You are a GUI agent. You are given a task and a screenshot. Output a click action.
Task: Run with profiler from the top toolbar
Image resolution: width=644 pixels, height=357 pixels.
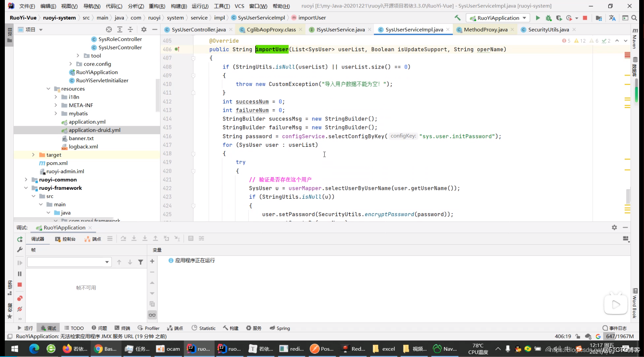(570, 18)
